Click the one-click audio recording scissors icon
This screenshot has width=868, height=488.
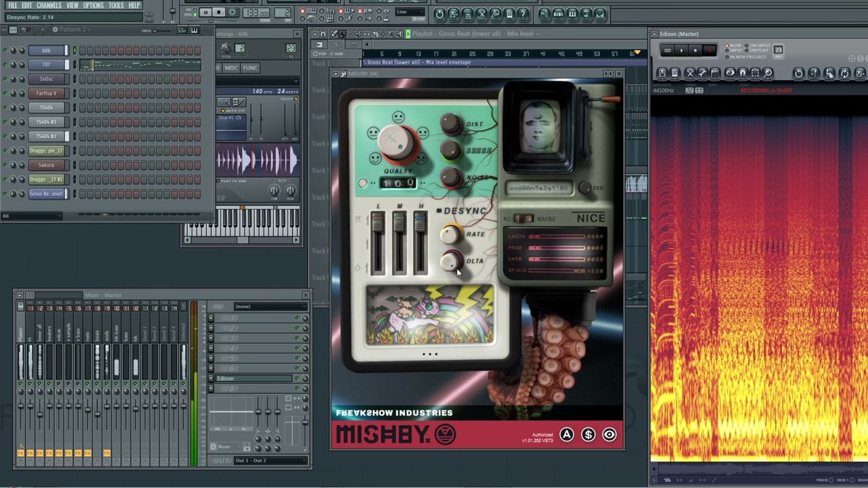click(x=481, y=14)
